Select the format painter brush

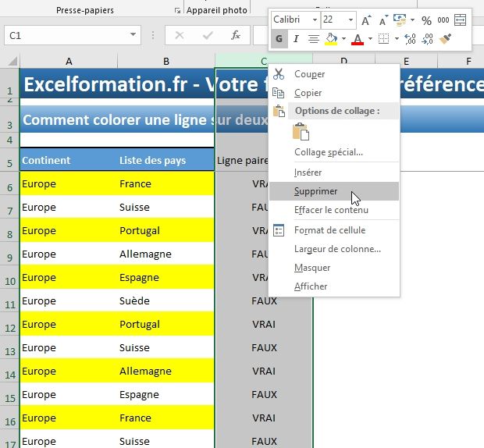click(x=445, y=39)
